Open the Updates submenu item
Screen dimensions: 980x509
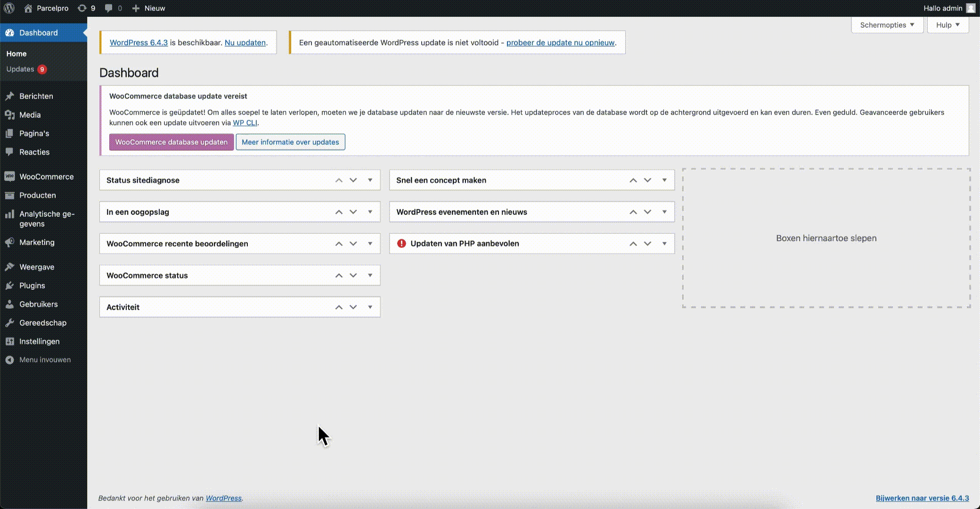coord(26,69)
